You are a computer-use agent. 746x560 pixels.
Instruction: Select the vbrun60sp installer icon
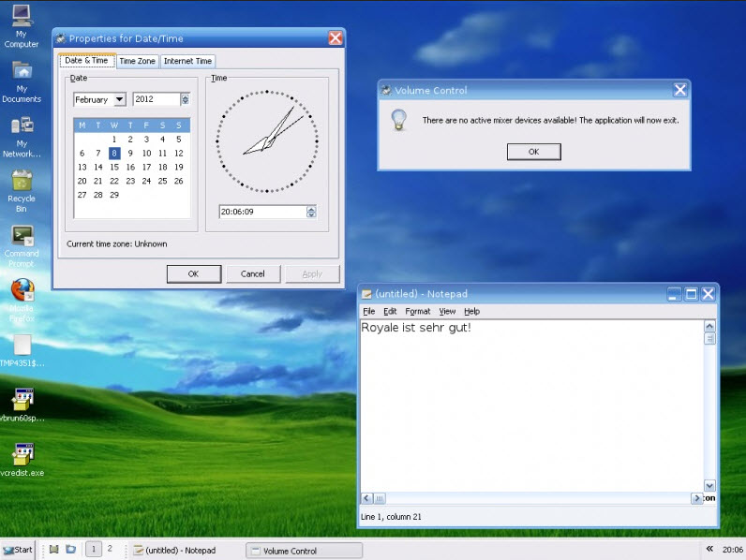coord(22,405)
